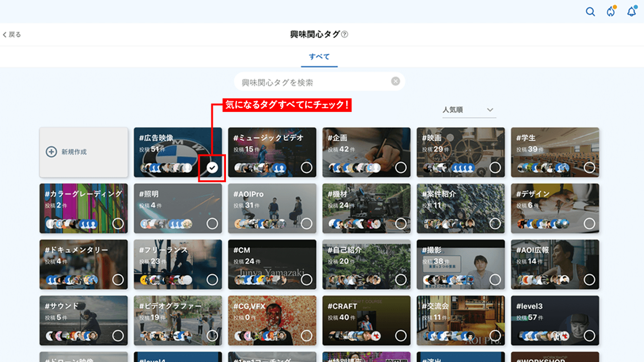Screen dimensions: 644x362
Task: Open the #学生 tag title
Action: (526, 138)
